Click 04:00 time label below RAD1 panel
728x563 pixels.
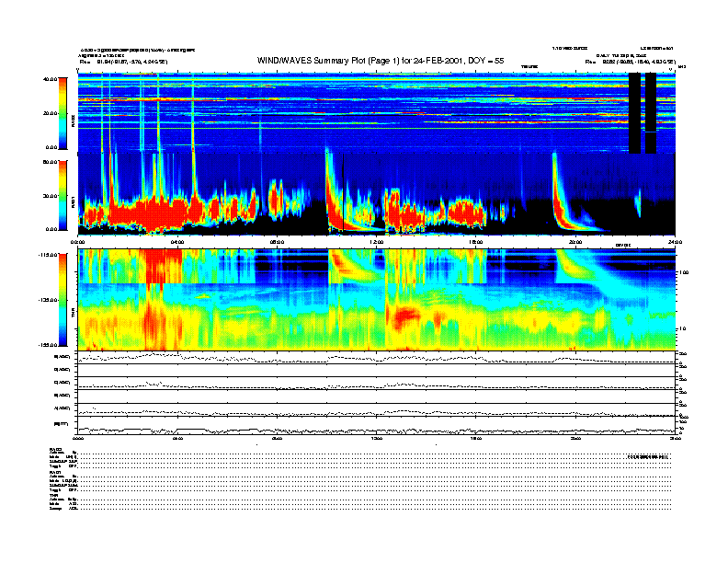177,242
